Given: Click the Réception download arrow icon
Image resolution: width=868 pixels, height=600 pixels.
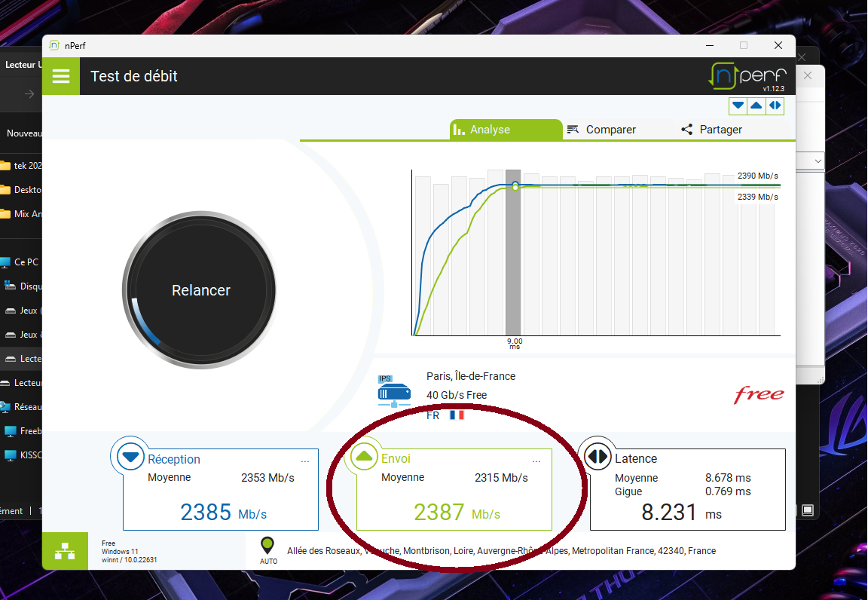Looking at the screenshot, I should (x=130, y=457).
